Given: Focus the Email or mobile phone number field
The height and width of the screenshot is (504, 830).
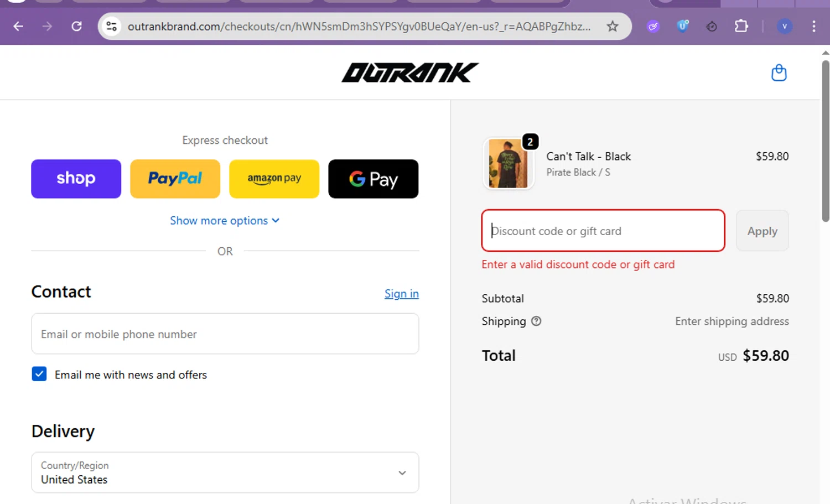Looking at the screenshot, I should [x=225, y=334].
